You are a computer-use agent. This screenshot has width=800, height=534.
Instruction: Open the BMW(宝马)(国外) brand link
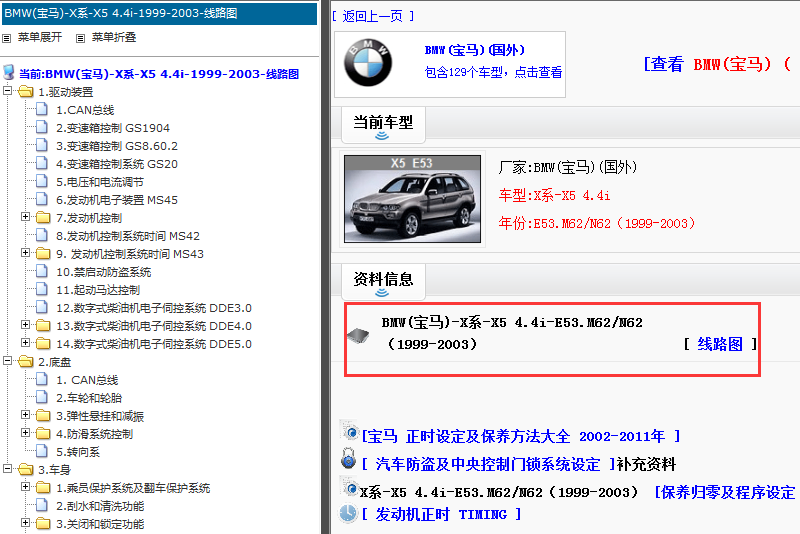(x=474, y=50)
